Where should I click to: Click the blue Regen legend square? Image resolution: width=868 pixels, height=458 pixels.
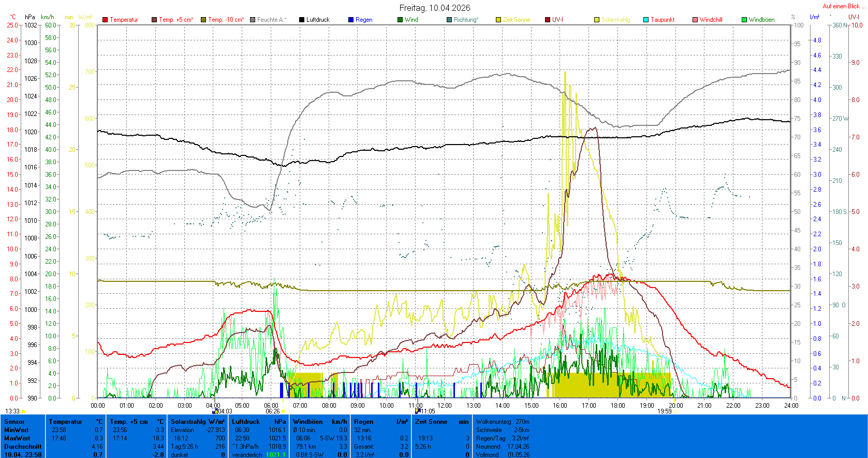(351, 20)
